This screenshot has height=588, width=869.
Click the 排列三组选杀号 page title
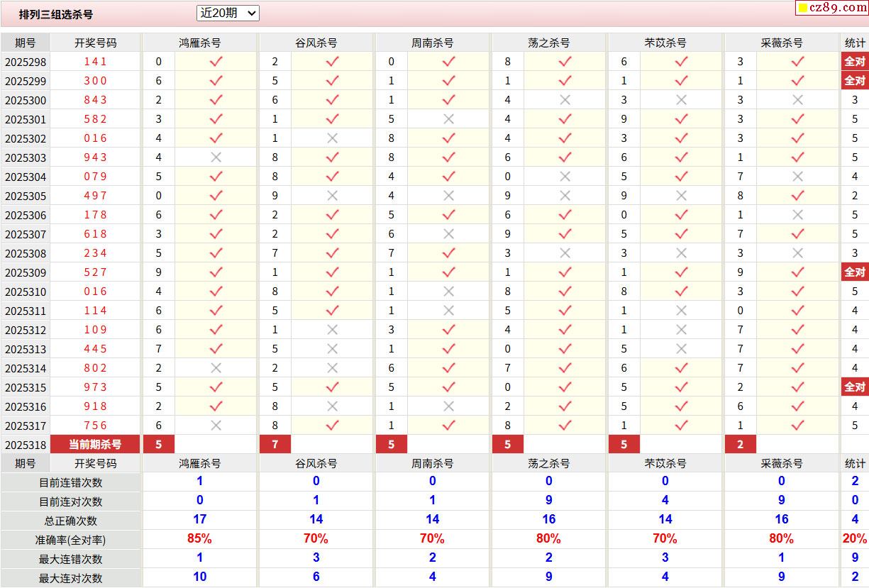(x=56, y=14)
